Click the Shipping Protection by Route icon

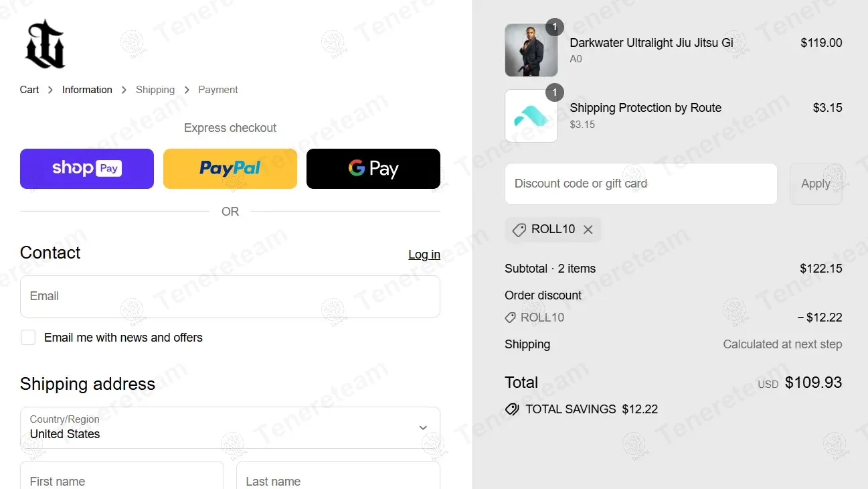click(531, 116)
